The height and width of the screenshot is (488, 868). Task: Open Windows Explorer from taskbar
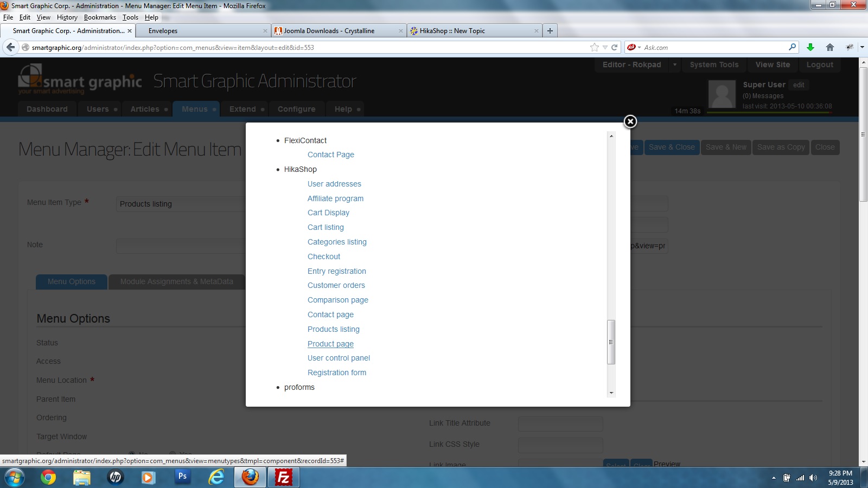[x=82, y=478]
